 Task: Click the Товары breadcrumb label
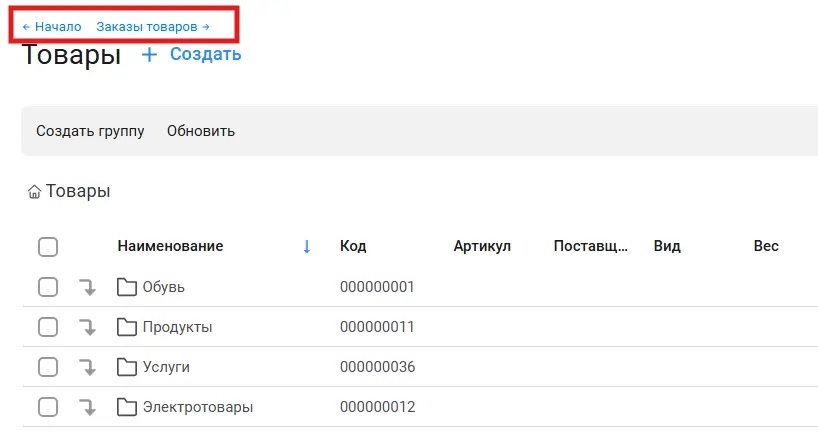78,191
